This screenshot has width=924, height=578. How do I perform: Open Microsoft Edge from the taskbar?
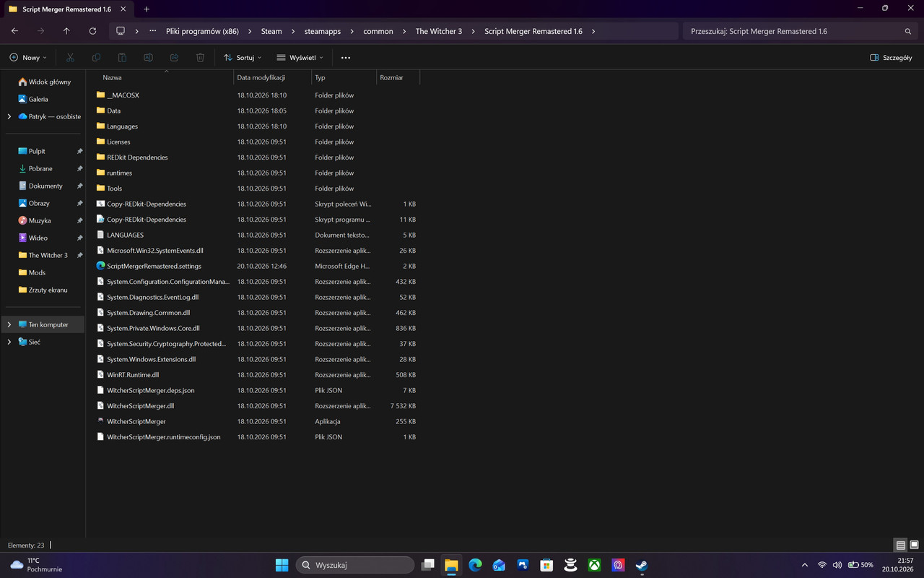pos(475,565)
